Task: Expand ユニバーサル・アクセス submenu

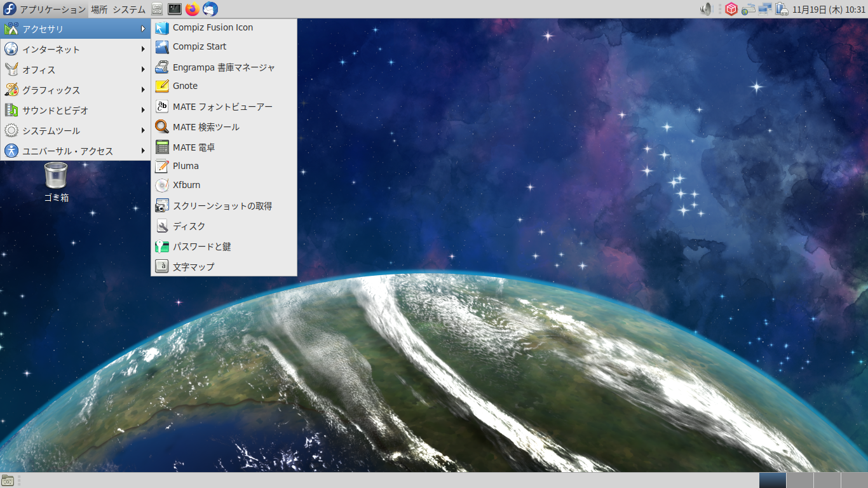Action: tap(75, 151)
